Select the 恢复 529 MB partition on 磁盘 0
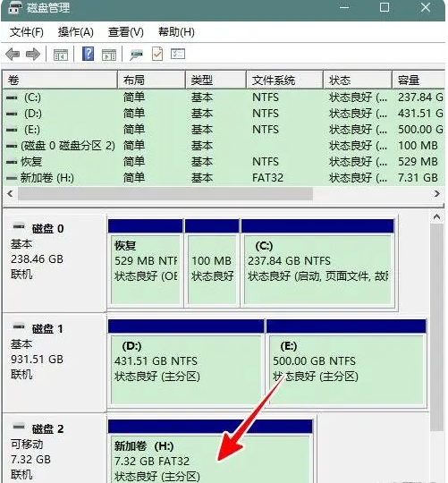This screenshot has height=483, width=448. click(146, 262)
